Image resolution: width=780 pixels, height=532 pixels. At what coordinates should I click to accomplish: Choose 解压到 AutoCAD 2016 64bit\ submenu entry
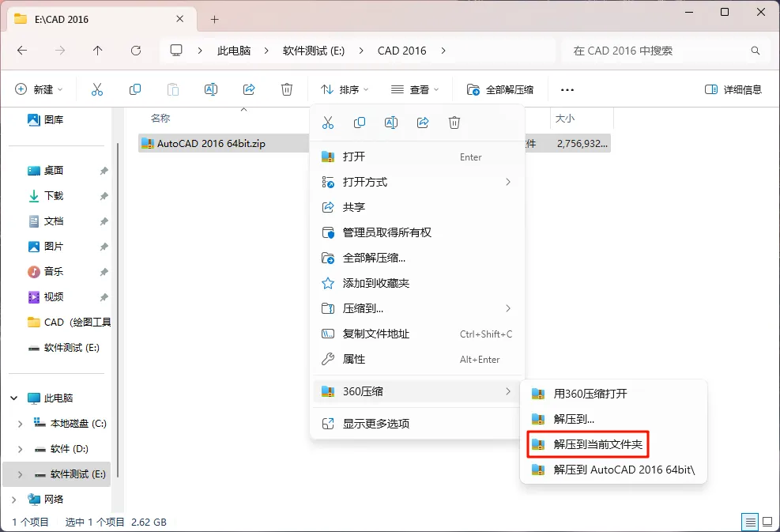pos(613,470)
